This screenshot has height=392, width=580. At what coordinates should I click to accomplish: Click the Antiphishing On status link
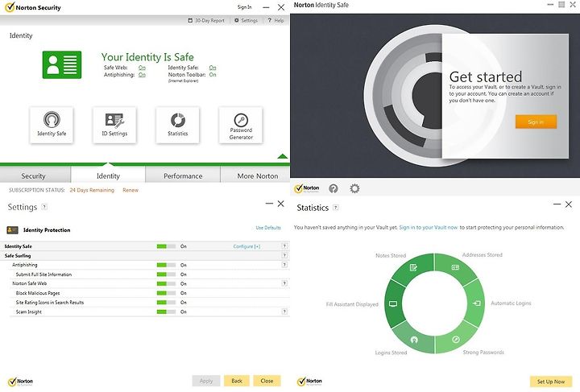pos(142,75)
